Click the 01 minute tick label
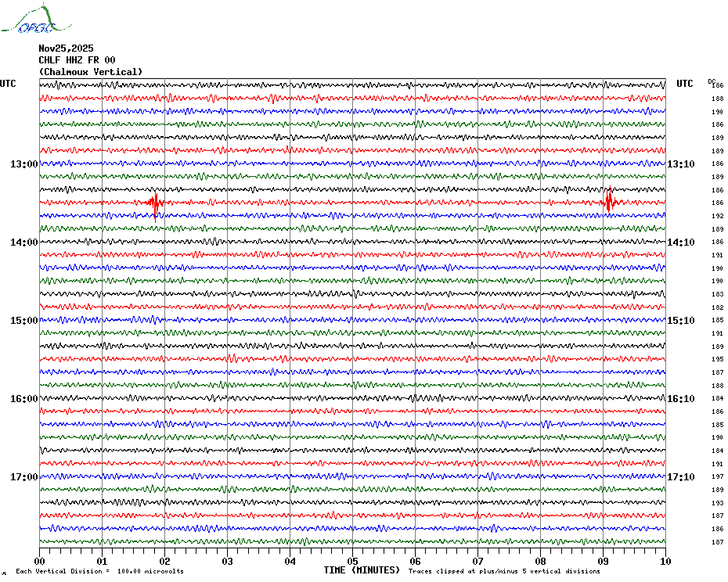The image size is (728, 582). 102,561
